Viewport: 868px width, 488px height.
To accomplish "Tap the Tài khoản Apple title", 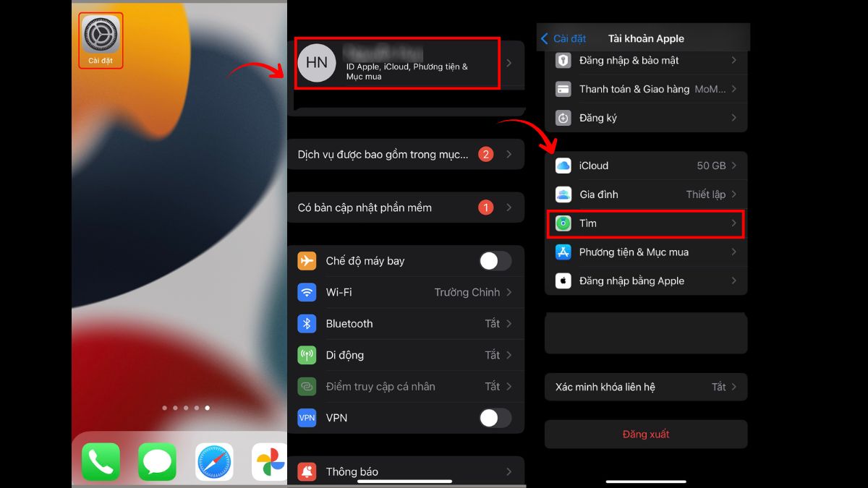I will (646, 38).
